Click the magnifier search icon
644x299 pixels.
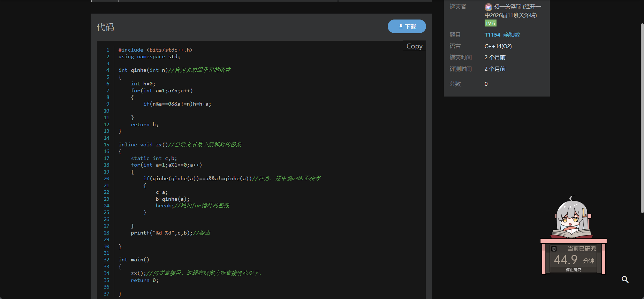pyautogui.click(x=625, y=279)
